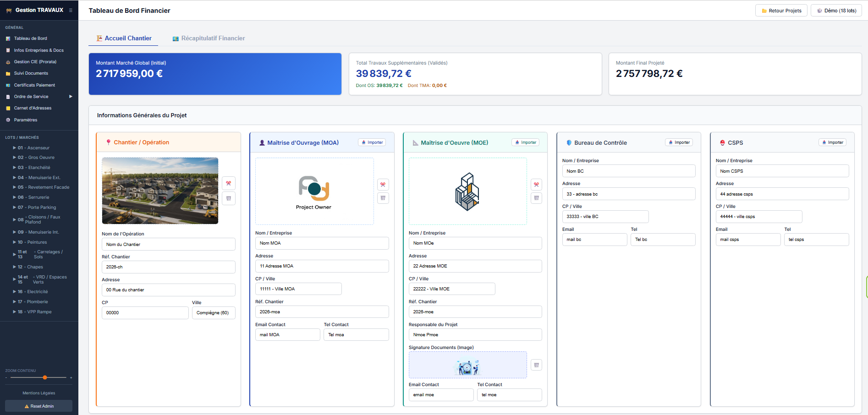Open Paramètres settings gear icon
Screen dimensions: 868x415
tap(7, 120)
